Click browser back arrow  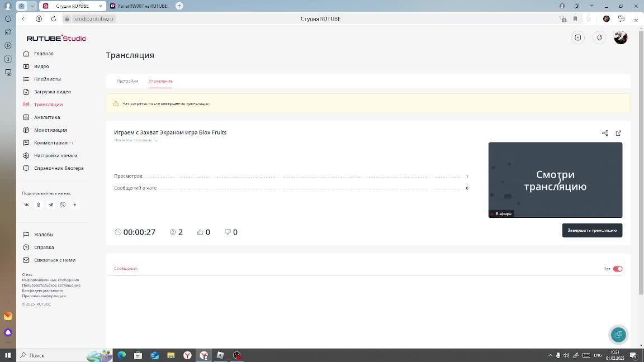(x=24, y=19)
